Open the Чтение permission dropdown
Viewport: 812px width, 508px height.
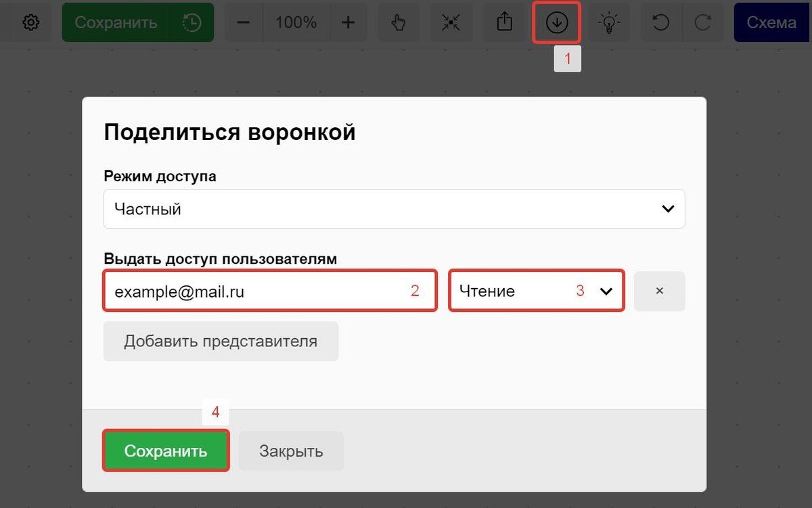pos(537,291)
